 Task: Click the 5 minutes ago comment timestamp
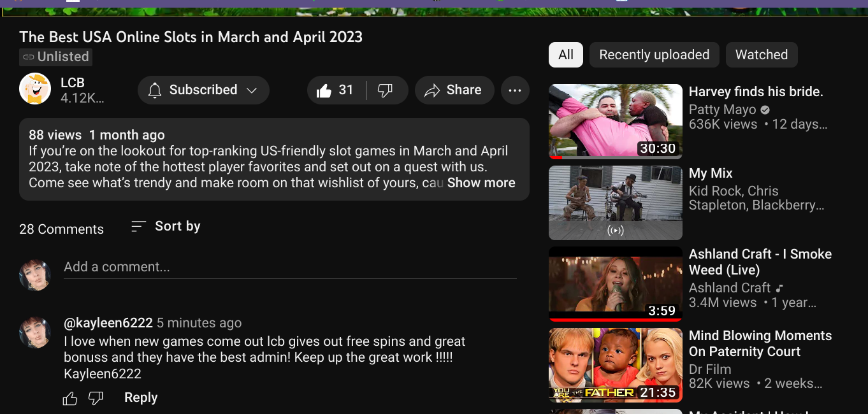[x=199, y=323]
